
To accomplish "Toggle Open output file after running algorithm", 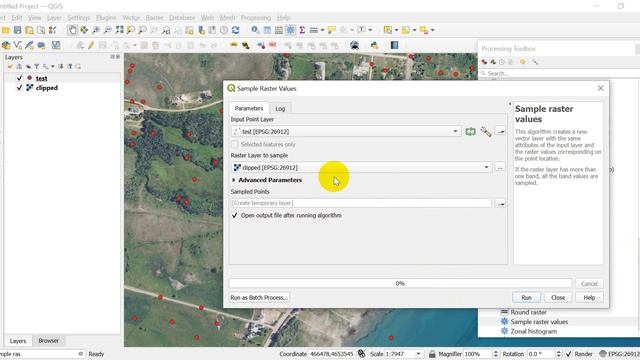I will click(235, 215).
